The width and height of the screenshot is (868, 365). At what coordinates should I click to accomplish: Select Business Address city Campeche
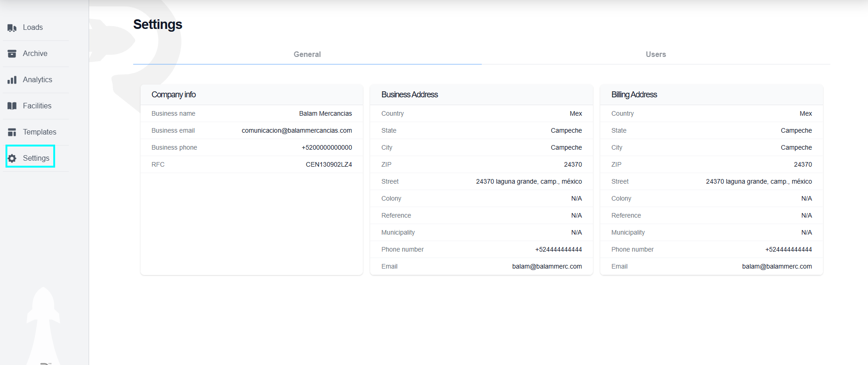pyautogui.click(x=566, y=147)
